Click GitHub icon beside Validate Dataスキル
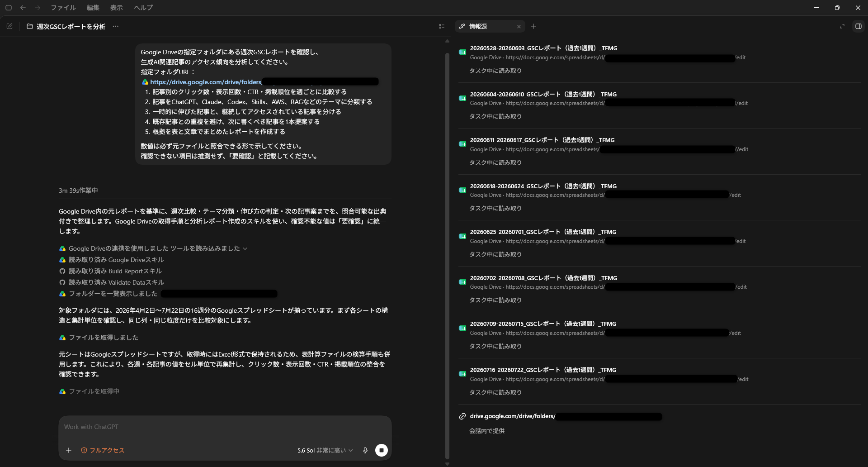Image resolution: width=868 pixels, height=467 pixels. 62,282
